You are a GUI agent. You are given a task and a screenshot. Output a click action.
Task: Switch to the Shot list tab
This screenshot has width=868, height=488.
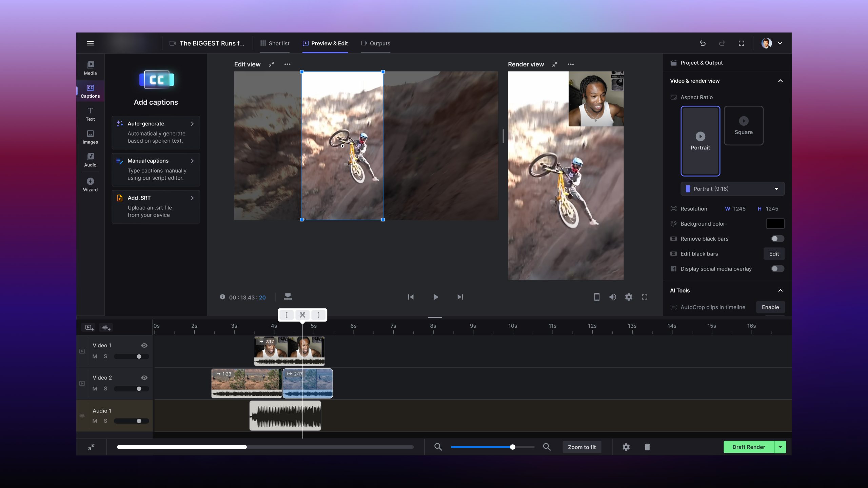[x=275, y=43]
